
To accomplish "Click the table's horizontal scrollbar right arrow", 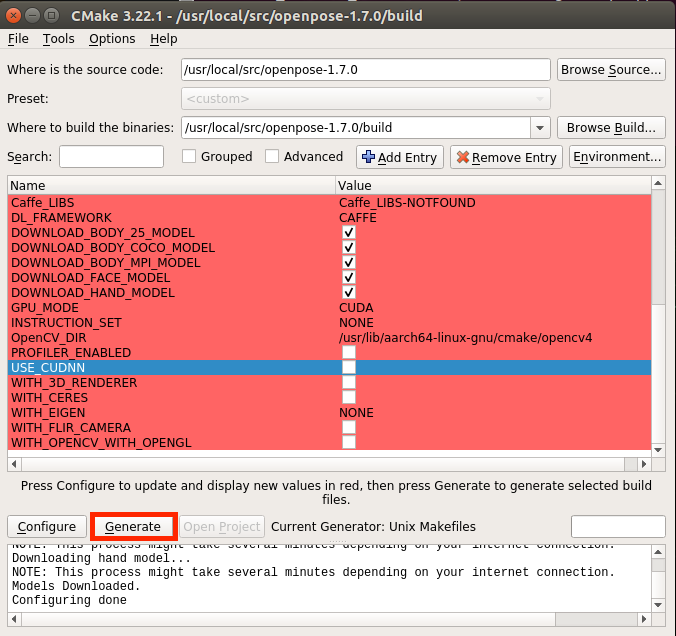I will [x=644, y=464].
